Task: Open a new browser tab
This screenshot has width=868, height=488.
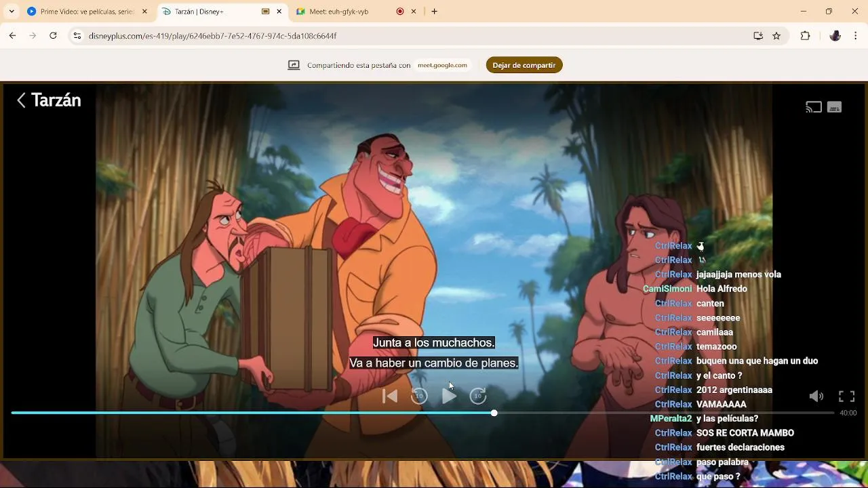Action: pos(435,12)
